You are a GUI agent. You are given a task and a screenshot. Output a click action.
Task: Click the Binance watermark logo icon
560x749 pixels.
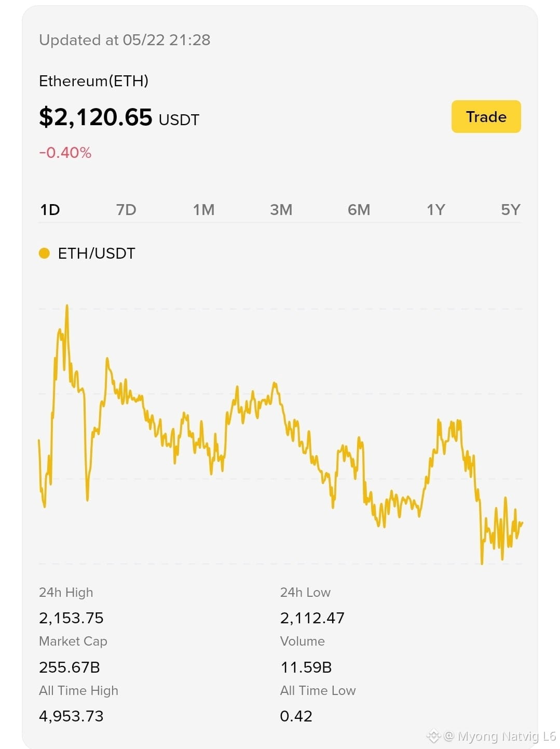point(433,736)
